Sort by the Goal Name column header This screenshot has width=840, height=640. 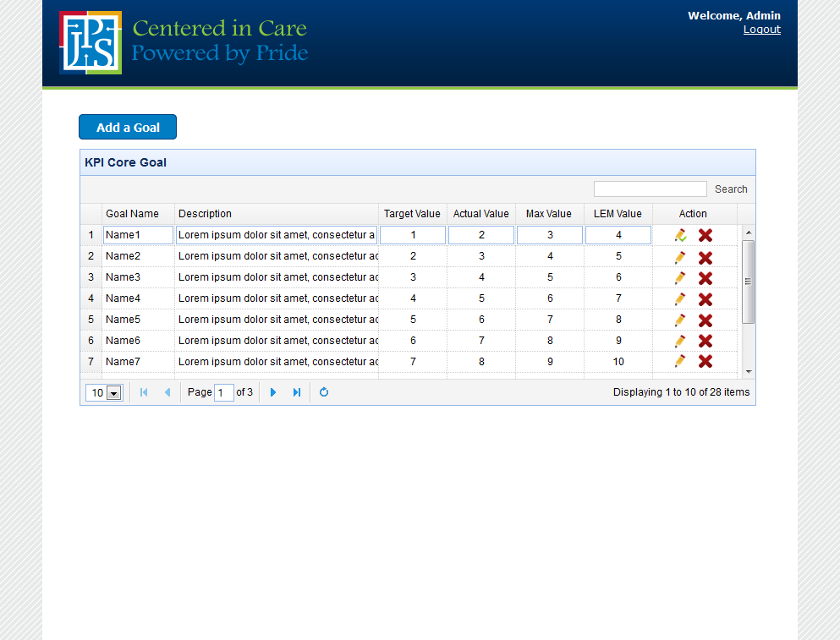coord(138,214)
